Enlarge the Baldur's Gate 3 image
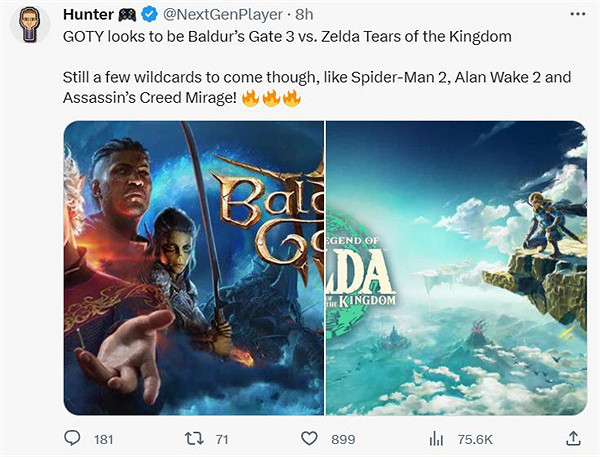 [x=194, y=267]
